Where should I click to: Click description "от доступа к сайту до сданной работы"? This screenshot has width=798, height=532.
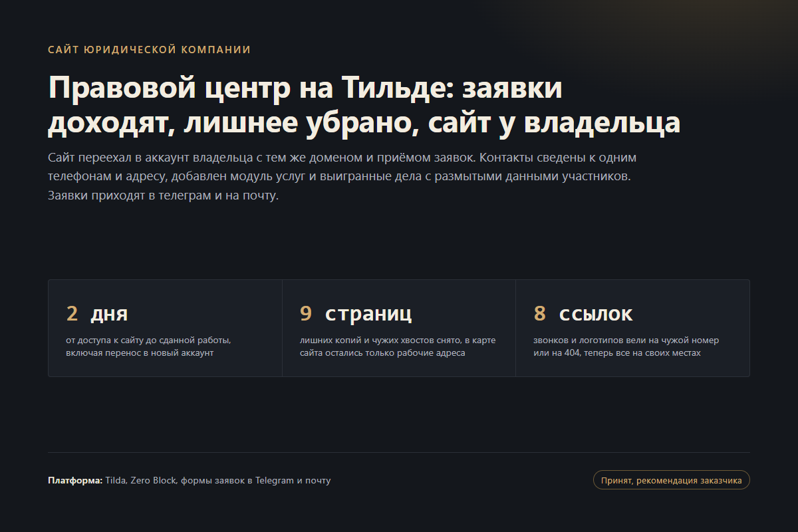(x=149, y=346)
